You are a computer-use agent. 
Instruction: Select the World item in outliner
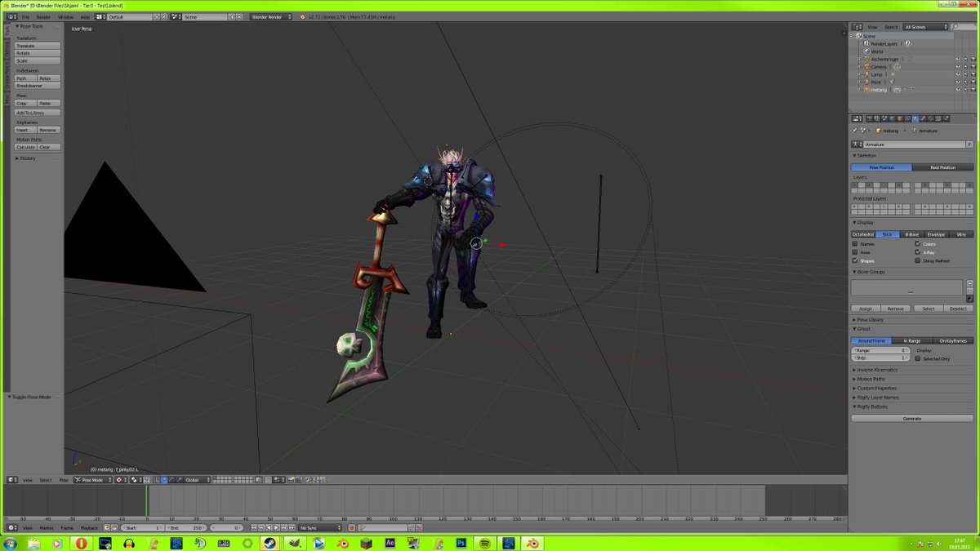(876, 51)
